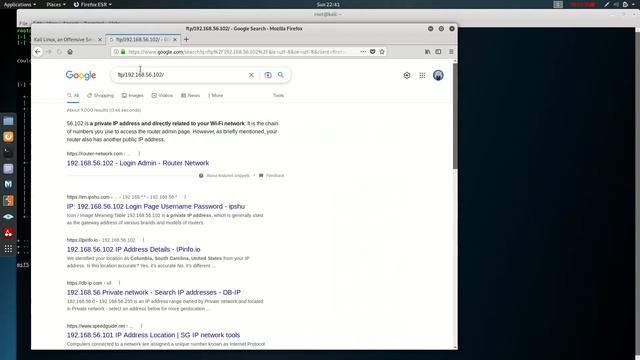Open the Applications menu in top bar
The image size is (640, 360).
pos(20,4)
